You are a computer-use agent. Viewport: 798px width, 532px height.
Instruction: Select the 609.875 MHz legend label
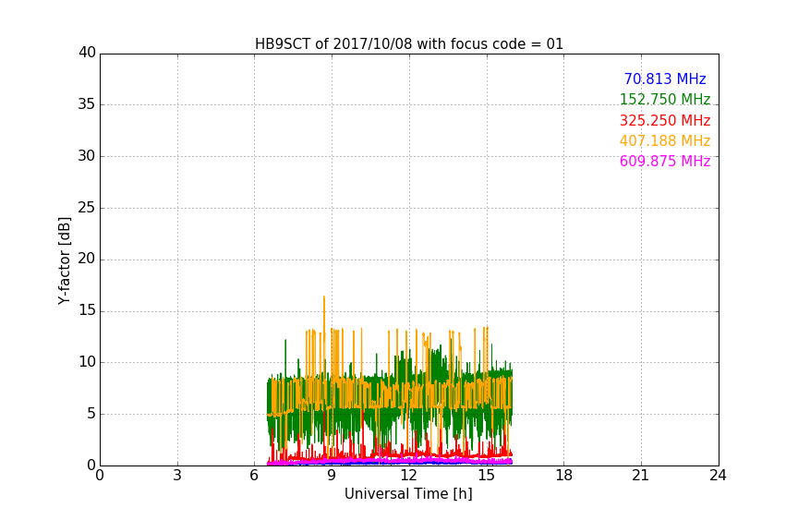[x=665, y=161]
